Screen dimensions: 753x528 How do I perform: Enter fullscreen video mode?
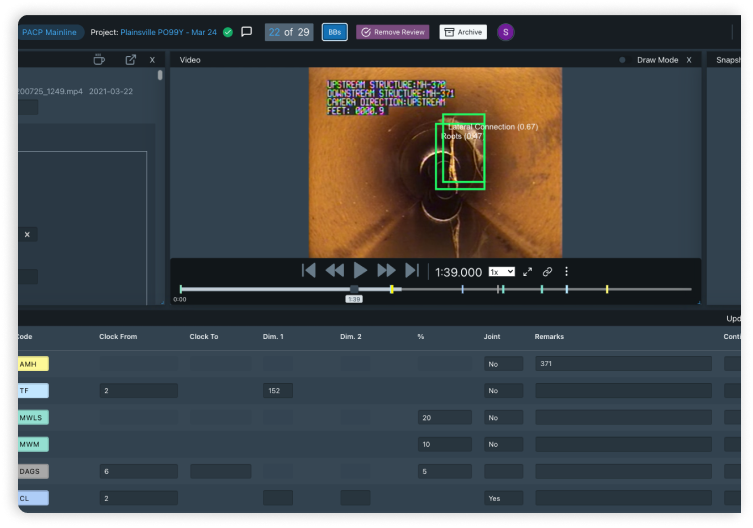coord(528,271)
